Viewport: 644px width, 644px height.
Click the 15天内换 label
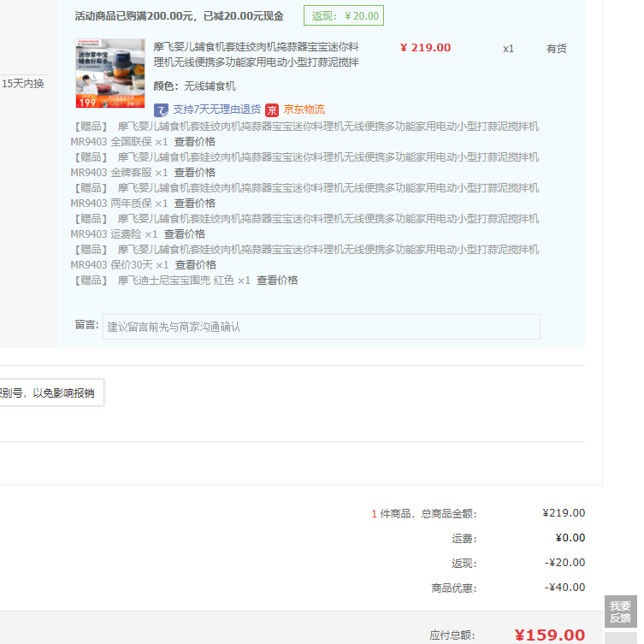(23, 84)
